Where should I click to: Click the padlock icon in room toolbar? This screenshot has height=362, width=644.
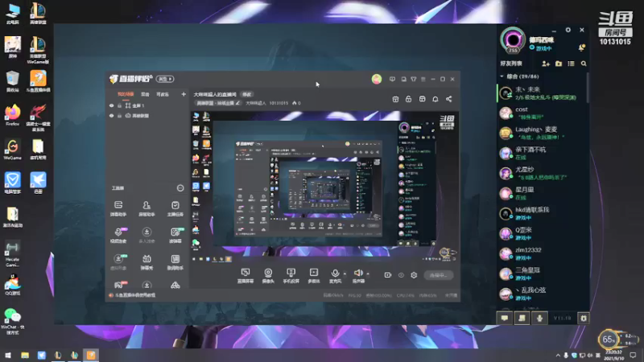pos(409,99)
